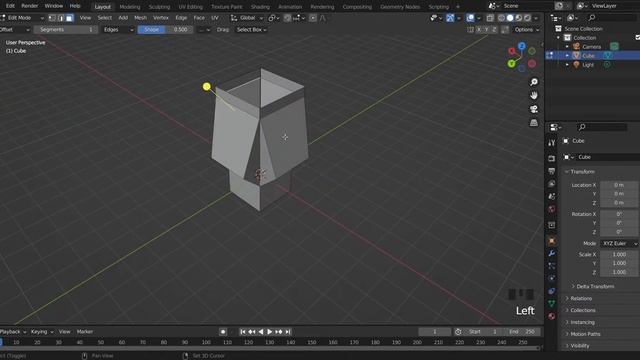Open Edit Mode dropdown
Viewport: 640px width, 360px height.
(x=22, y=18)
